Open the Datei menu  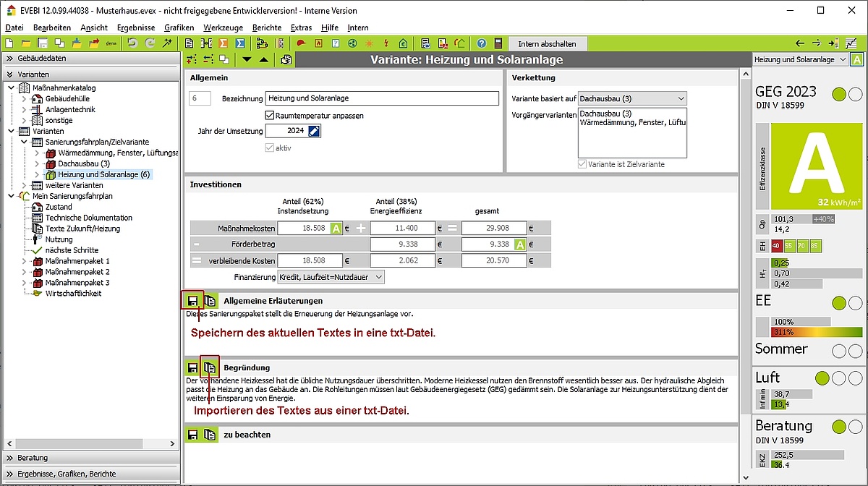click(x=14, y=27)
